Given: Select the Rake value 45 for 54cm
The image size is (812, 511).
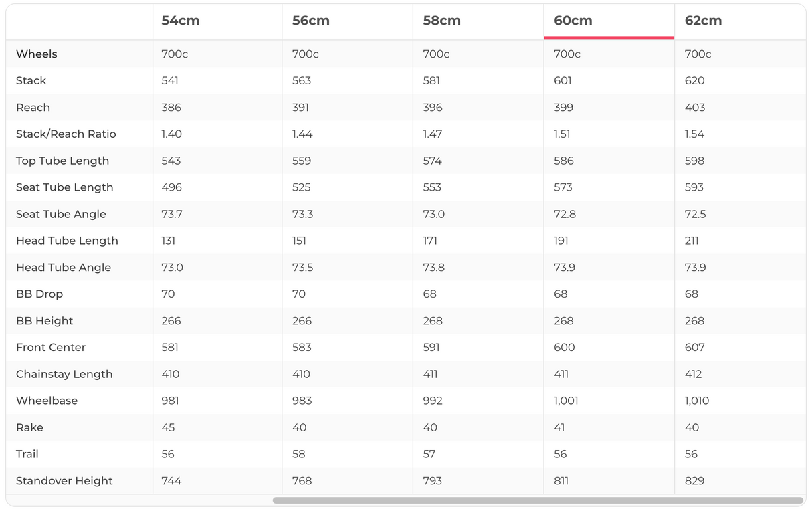Looking at the screenshot, I should click(x=168, y=427).
